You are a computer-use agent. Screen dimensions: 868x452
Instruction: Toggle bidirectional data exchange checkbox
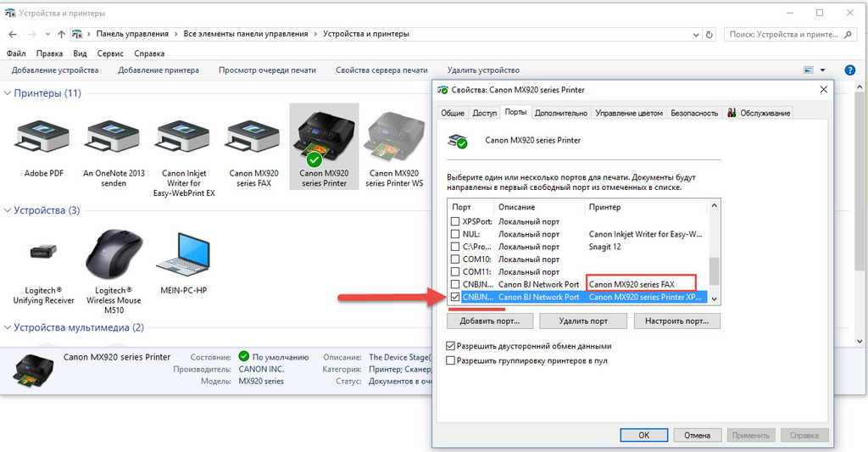pyautogui.click(x=451, y=346)
